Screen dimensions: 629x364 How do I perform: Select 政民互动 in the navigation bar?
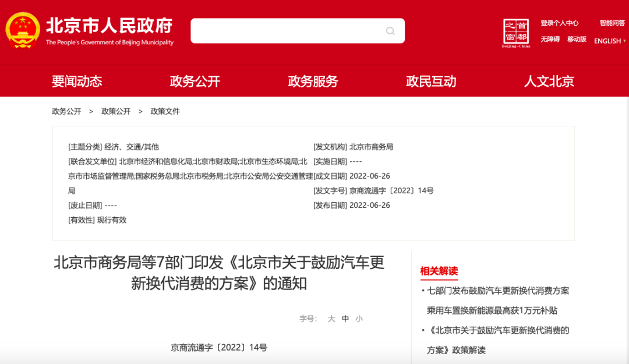(x=431, y=82)
